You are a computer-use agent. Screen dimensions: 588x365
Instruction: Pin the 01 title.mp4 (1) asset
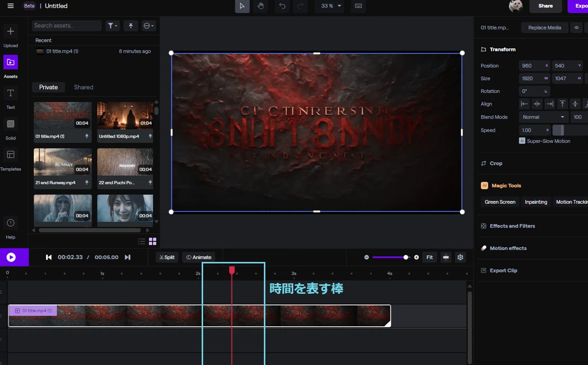(87, 136)
